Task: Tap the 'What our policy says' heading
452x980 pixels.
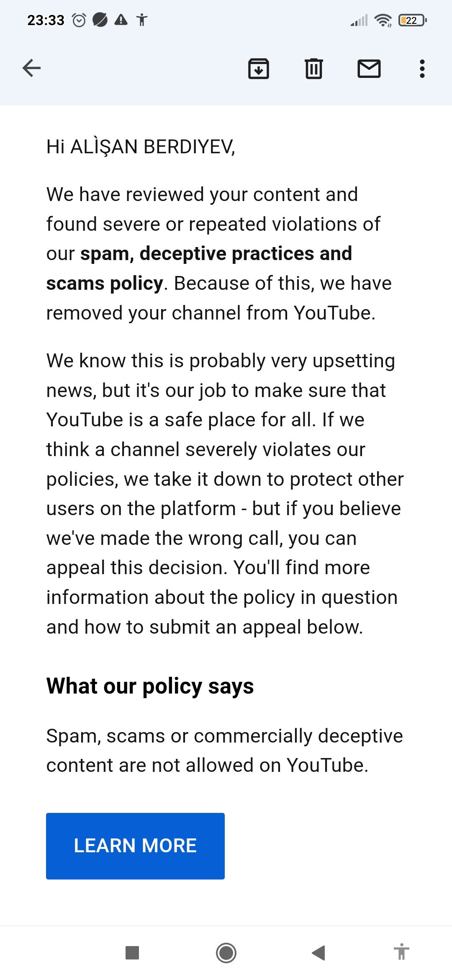Action: [150, 686]
